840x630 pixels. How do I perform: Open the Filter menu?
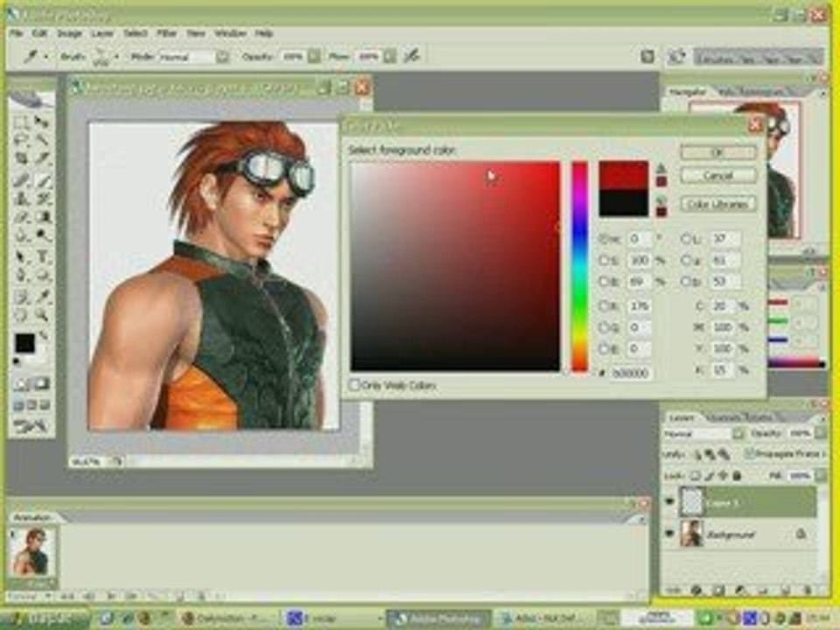[166, 33]
